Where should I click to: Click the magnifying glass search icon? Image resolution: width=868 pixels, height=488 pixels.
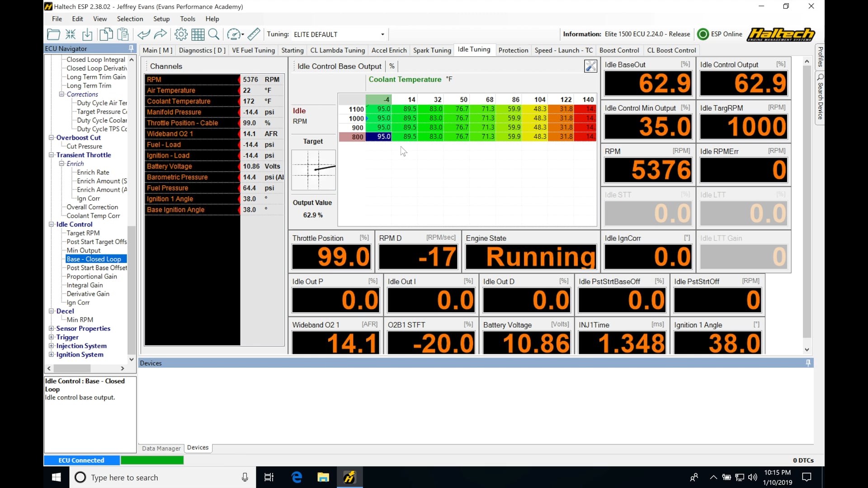click(x=214, y=34)
